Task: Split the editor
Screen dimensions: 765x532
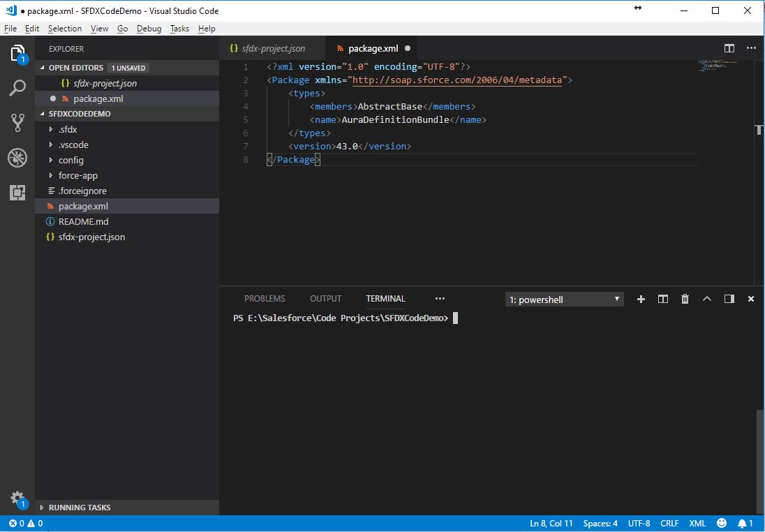Action: coord(729,48)
